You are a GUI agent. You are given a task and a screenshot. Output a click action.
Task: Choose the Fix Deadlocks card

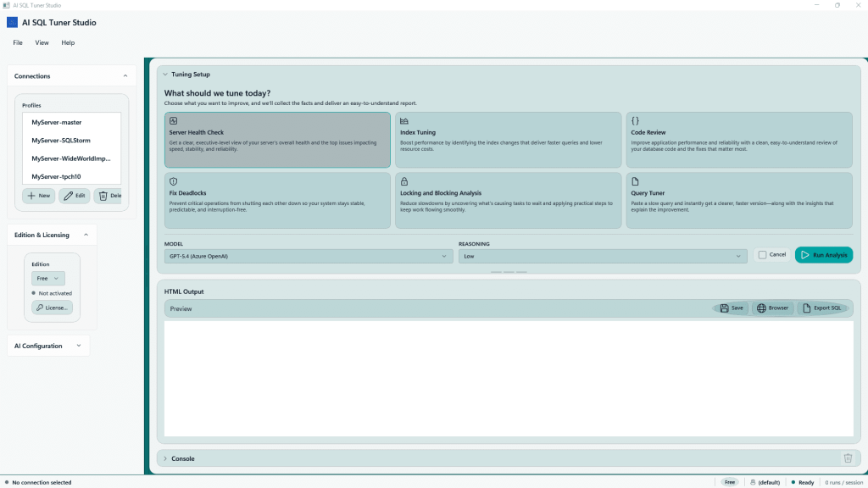pos(277,200)
